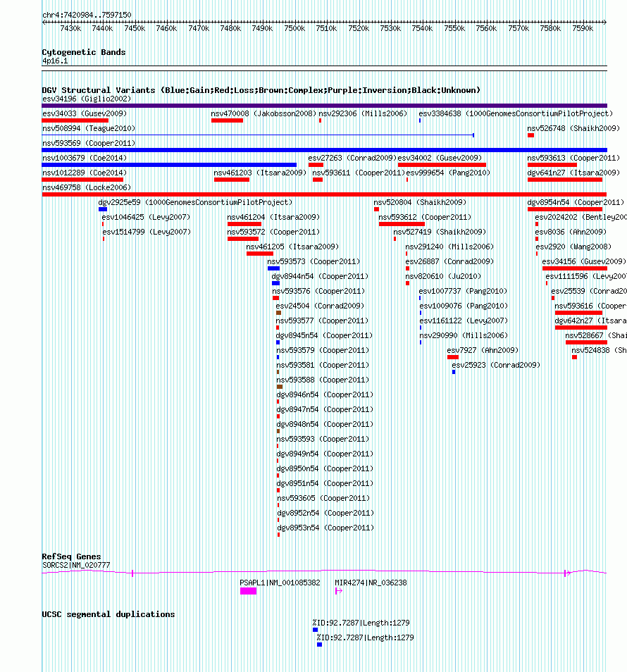Click the nsv461204 (Itsara2009) red bar
Image resolution: width=627 pixels, height=672 pixels.
coord(244,224)
